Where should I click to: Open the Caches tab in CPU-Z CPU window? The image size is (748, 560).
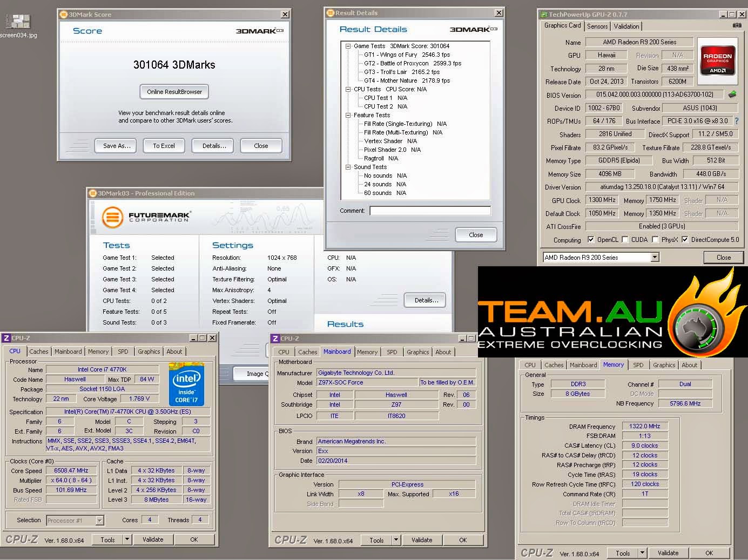pyautogui.click(x=39, y=352)
